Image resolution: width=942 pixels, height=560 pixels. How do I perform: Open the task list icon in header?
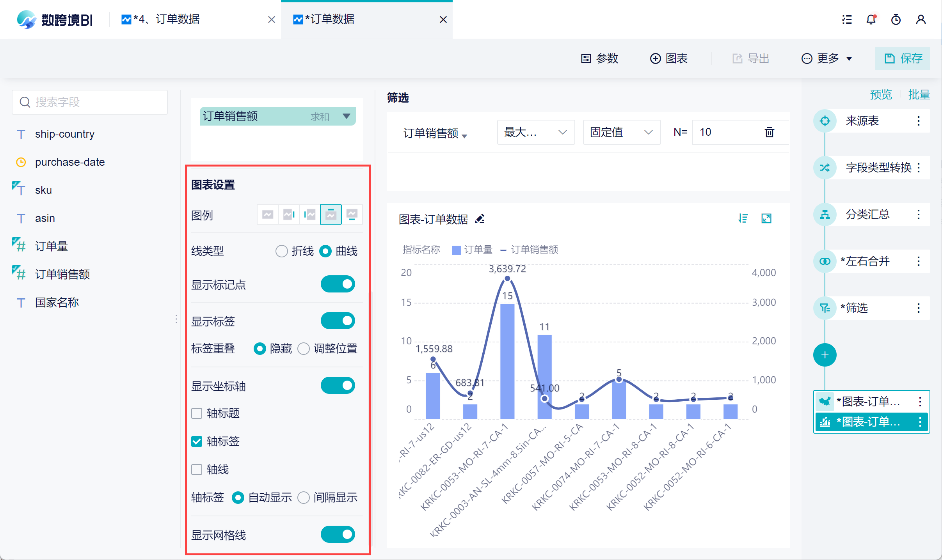(847, 19)
